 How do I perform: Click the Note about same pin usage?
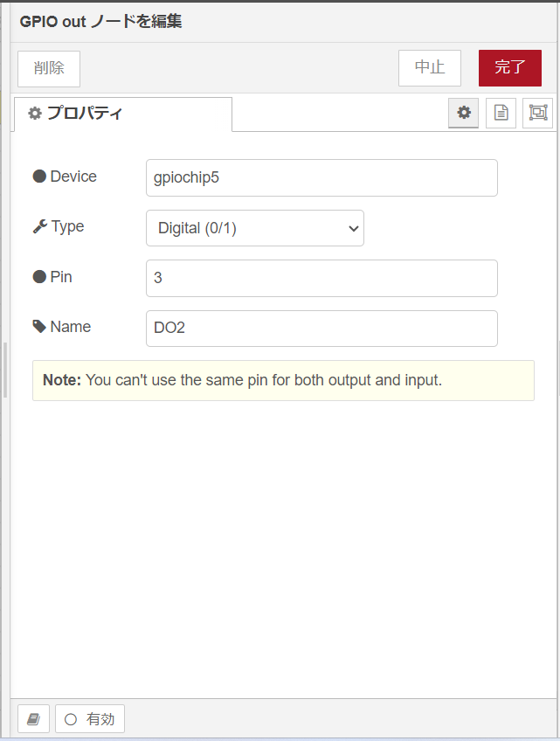click(284, 380)
